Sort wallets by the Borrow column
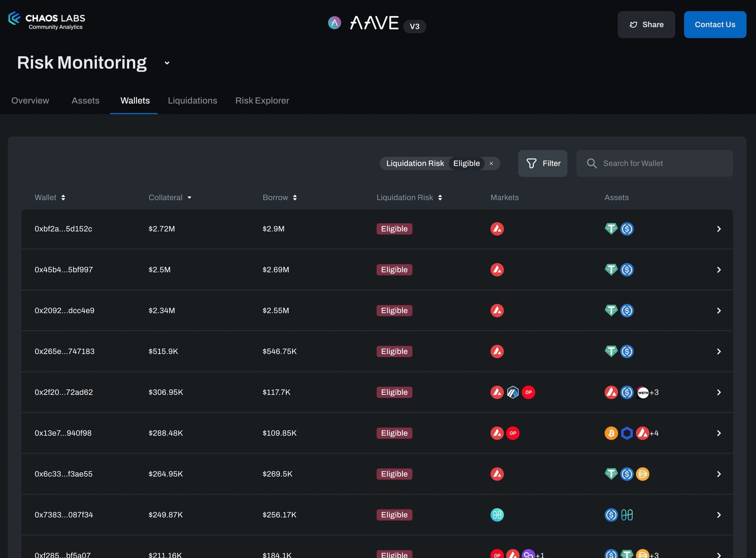The height and width of the screenshot is (558, 756). (280, 198)
